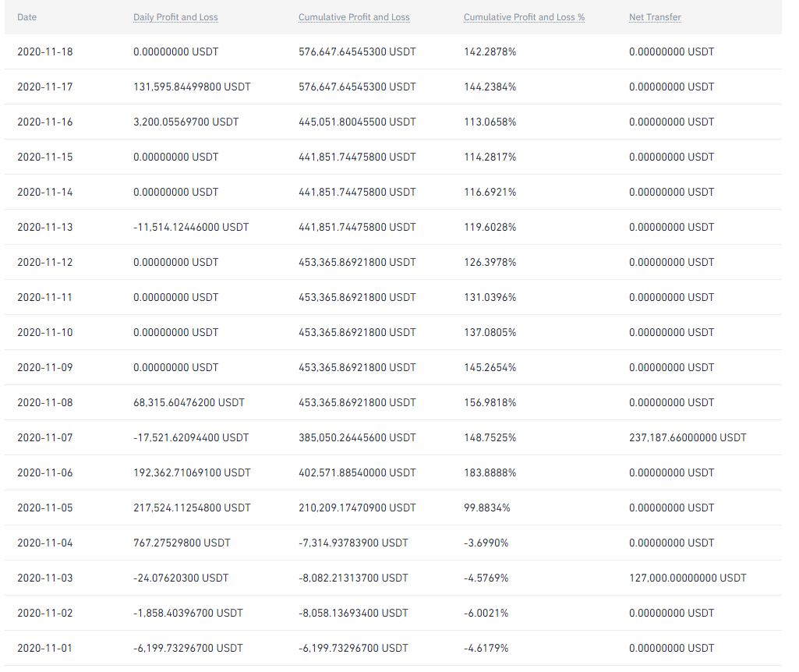The width and height of the screenshot is (799, 672).
Task: Select the date 2020-11-01
Action: 45,649
